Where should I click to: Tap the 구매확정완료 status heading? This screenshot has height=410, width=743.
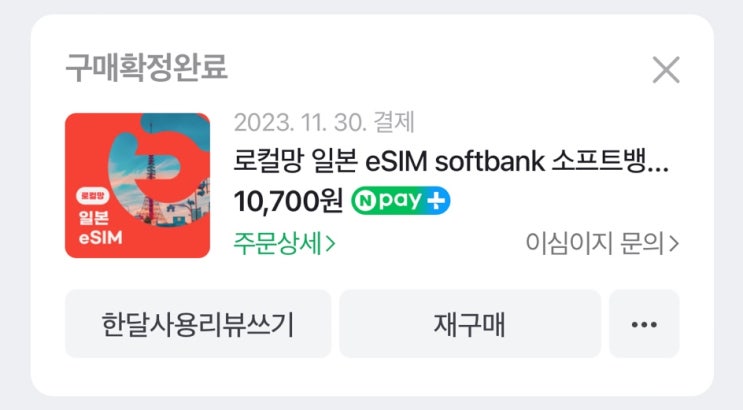(146, 67)
